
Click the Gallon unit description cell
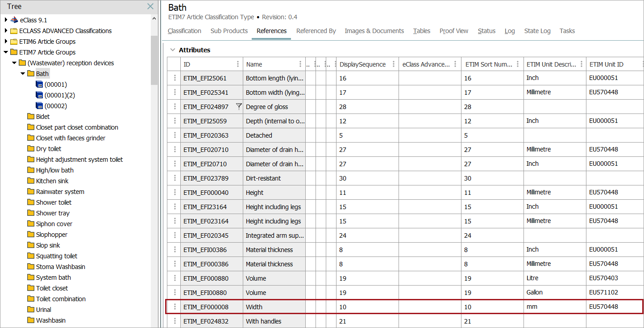click(x=555, y=292)
